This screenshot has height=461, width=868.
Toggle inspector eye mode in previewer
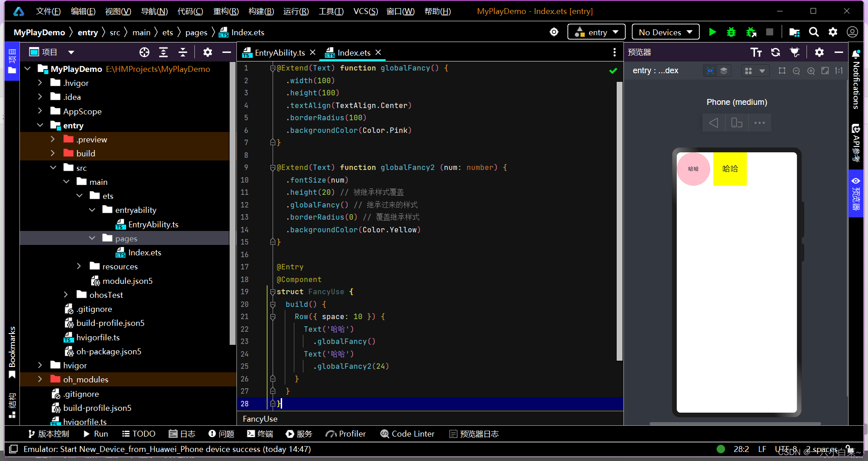(x=710, y=71)
